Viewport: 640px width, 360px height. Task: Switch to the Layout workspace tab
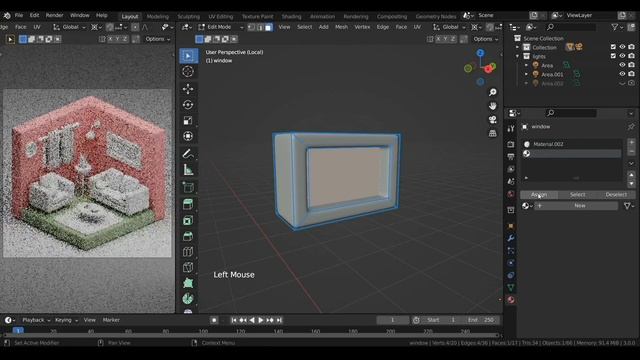[130, 16]
